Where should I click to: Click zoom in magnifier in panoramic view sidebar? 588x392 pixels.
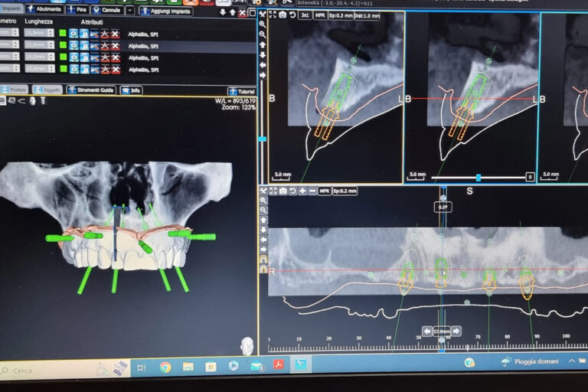[x=263, y=200]
